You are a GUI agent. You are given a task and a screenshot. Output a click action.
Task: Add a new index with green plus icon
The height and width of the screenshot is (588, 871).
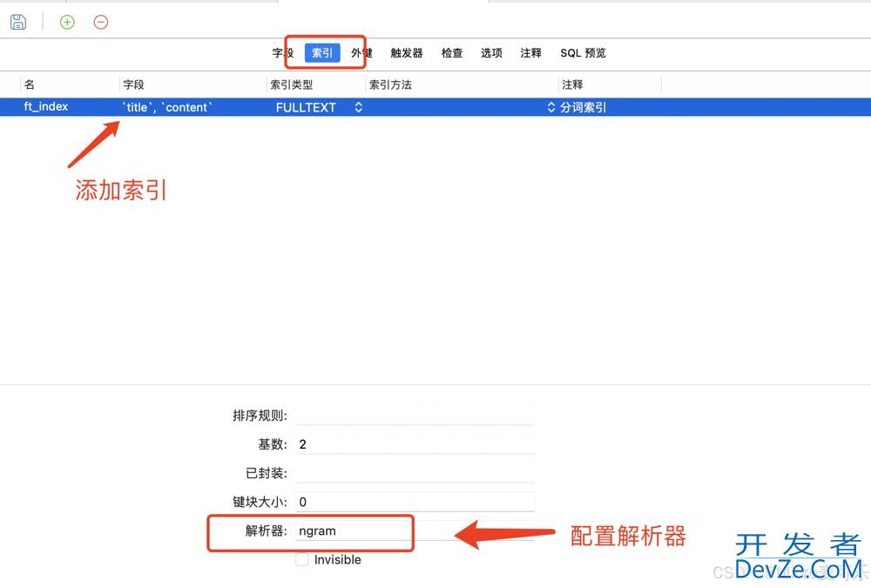(67, 23)
